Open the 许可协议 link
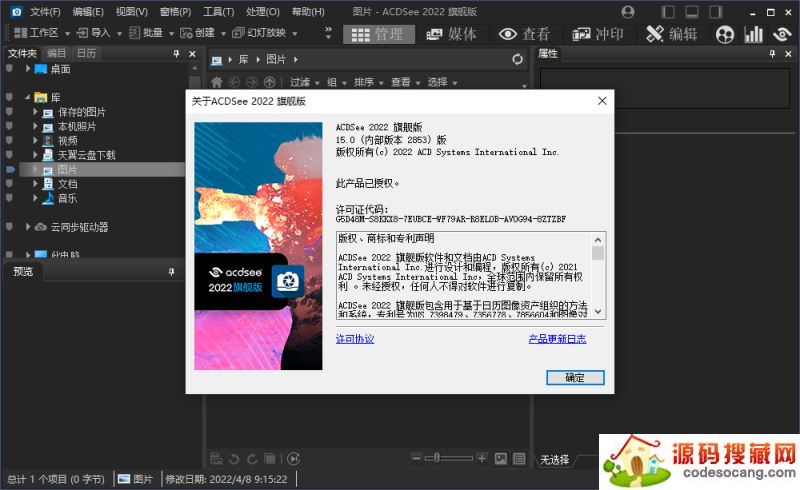Screen dimensions: 800x490 point(355,339)
